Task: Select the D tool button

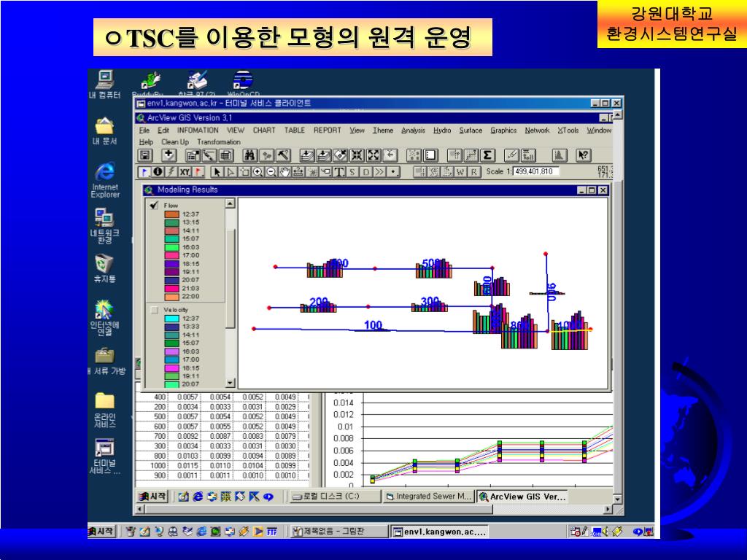Action: click(366, 172)
